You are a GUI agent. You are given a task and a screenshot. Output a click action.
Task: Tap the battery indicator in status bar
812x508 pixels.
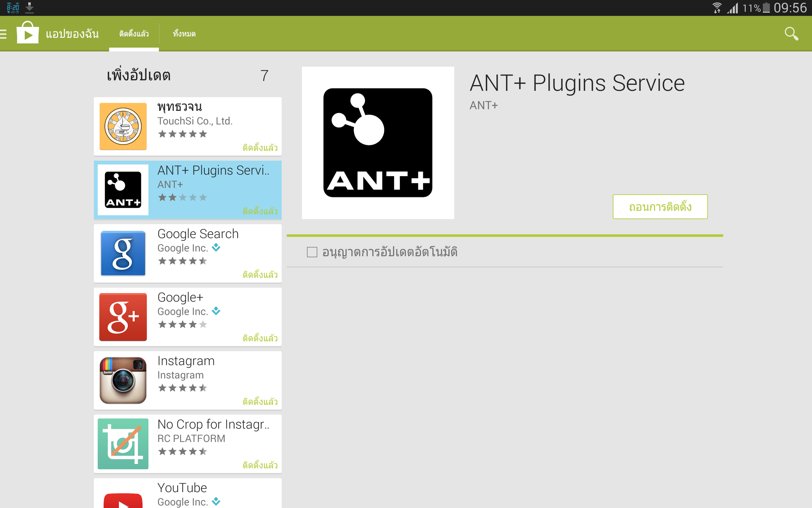766,8
